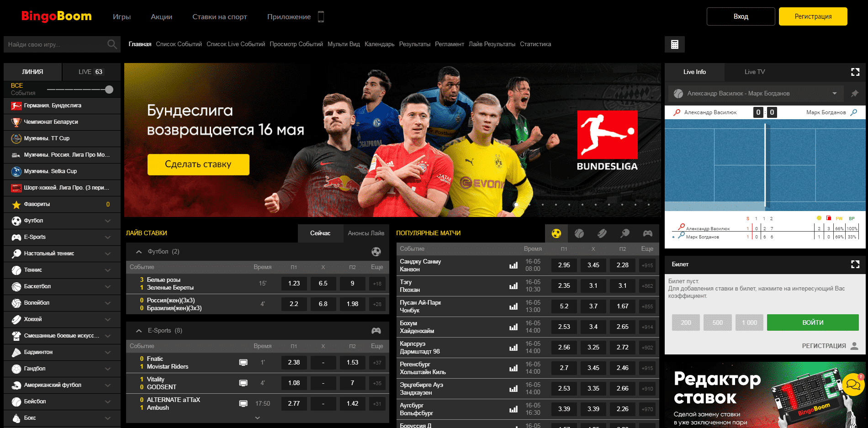Click Сделать ставку banner button
The height and width of the screenshot is (428, 868).
198,164
